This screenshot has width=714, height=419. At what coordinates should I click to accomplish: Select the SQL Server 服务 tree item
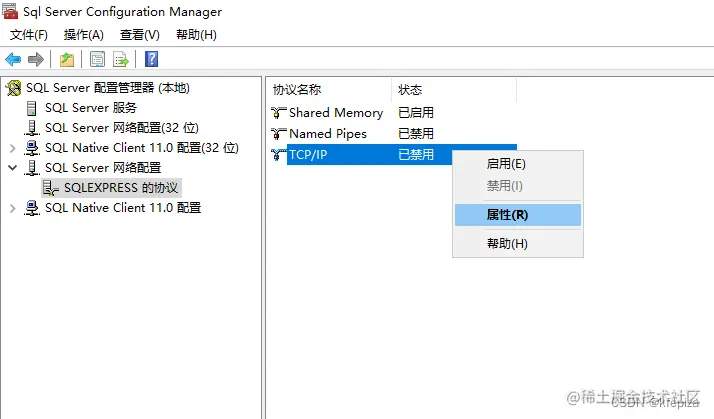point(91,108)
